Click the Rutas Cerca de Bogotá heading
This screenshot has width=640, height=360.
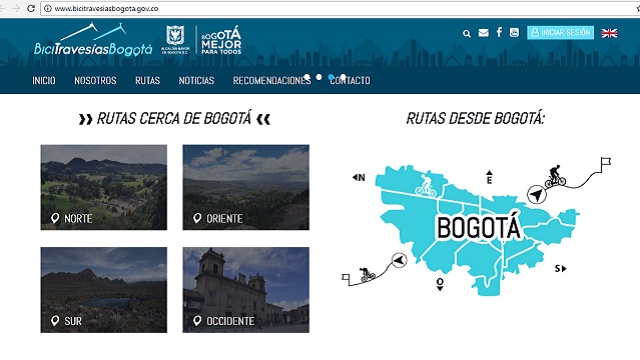pyautogui.click(x=174, y=119)
